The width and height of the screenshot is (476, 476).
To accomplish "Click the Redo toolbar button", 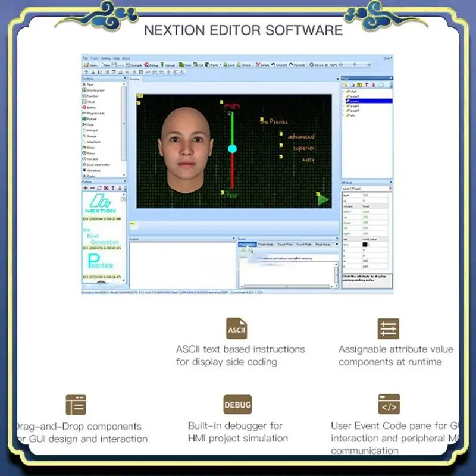I will point(297,65).
